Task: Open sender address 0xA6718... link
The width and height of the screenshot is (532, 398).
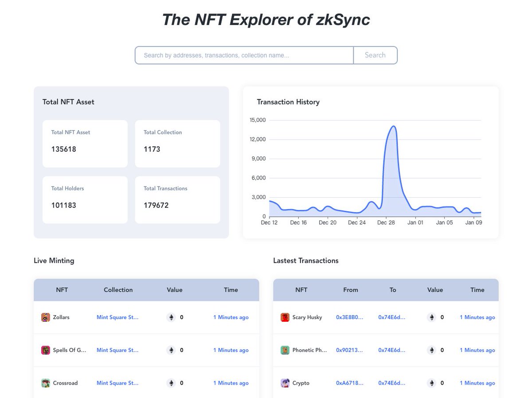Action: pyautogui.click(x=350, y=383)
